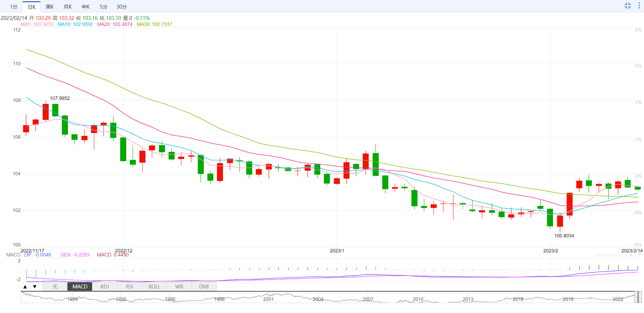644x313 pixels.
Task: Switch to the 周K weekly tab
Action: 49,7
